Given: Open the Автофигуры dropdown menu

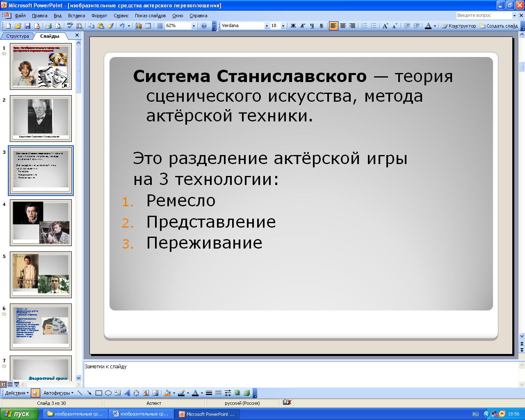Looking at the screenshot, I should click(58, 393).
